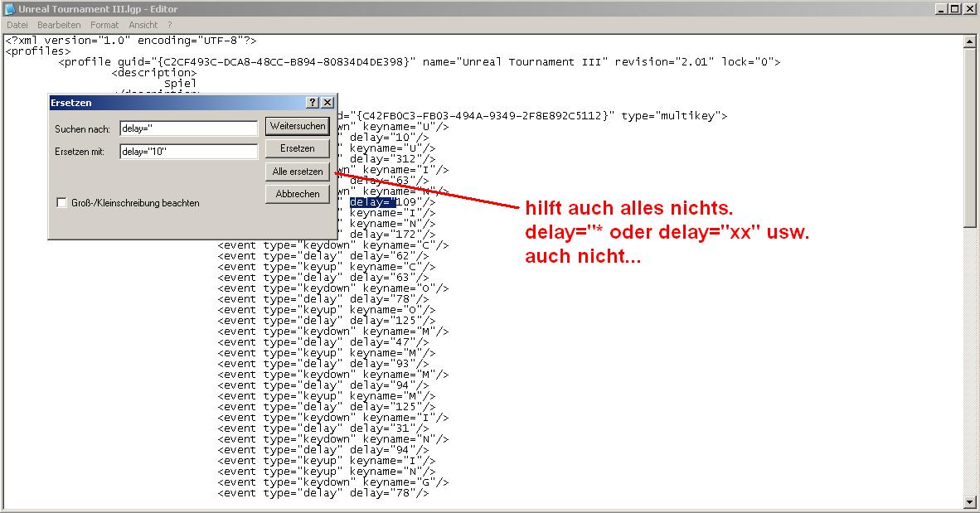
Task: Open the Datei menu
Action: click(17, 25)
